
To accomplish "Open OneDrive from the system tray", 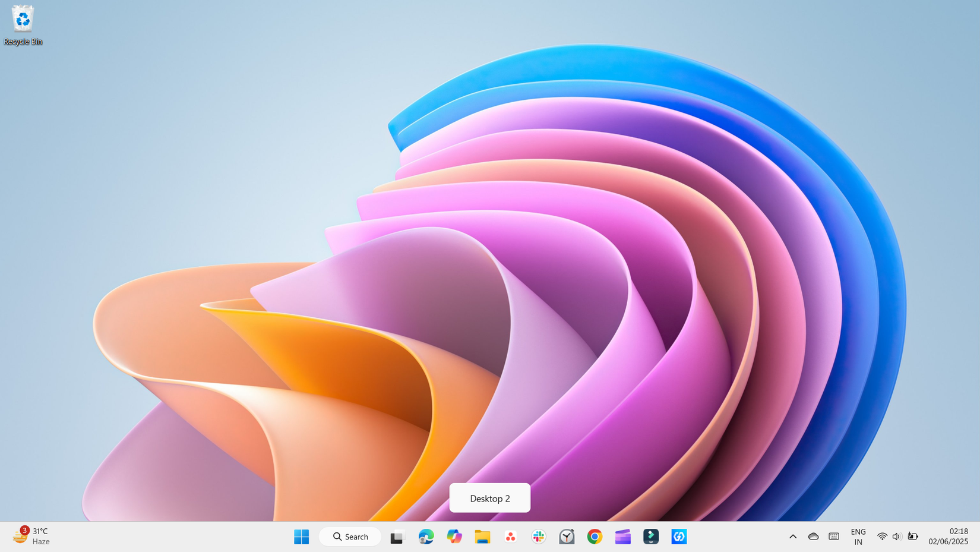I will click(813, 537).
